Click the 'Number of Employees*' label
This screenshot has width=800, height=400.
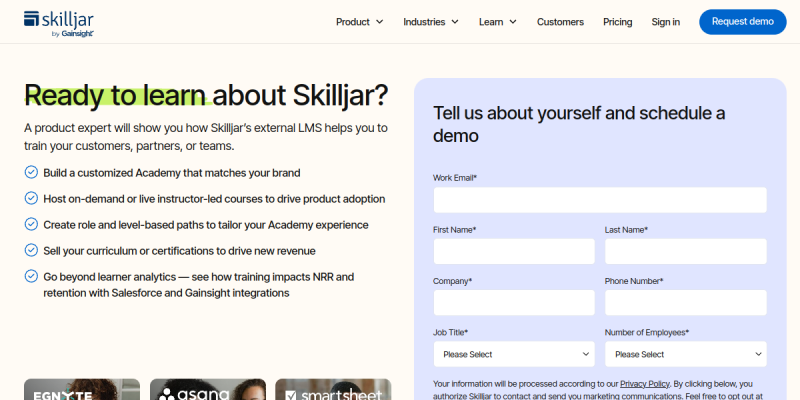(647, 332)
